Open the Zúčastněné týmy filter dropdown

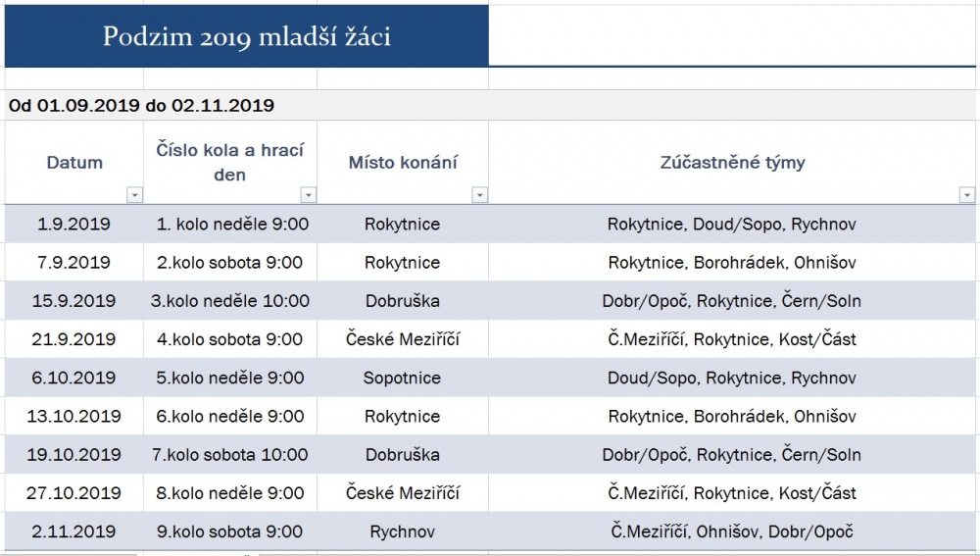(966, 195)
